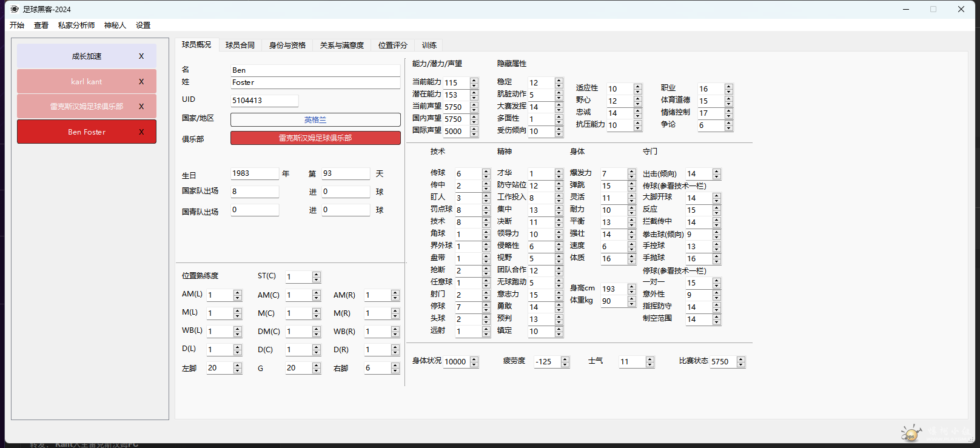Click the 出击(倾向) spinner arrows
The height and width of the screenshot is (448, 980).
tap(717, 173)
